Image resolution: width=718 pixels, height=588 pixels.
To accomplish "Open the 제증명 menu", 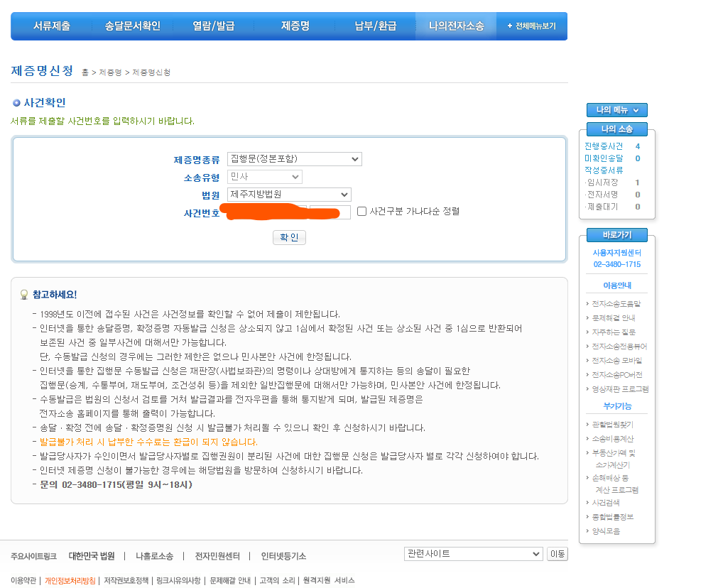I will point(295,26).
